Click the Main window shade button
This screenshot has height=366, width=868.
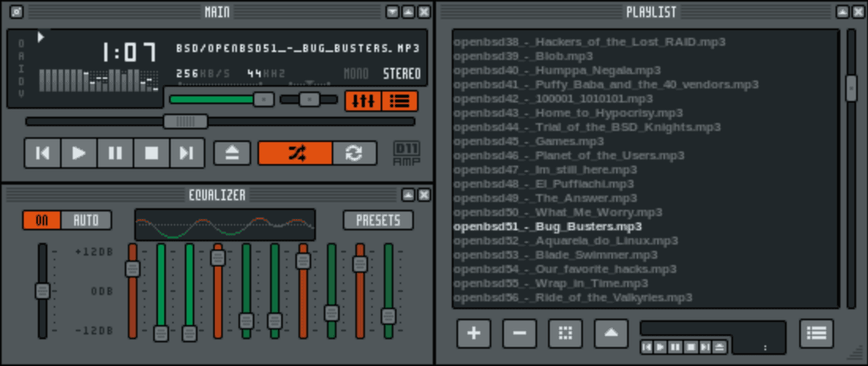click(x=408, y=12)
